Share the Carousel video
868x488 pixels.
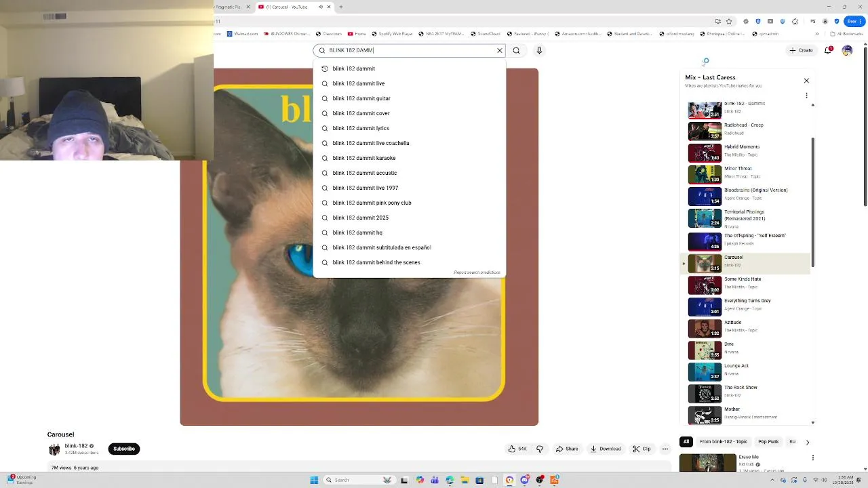click(567, 449)
